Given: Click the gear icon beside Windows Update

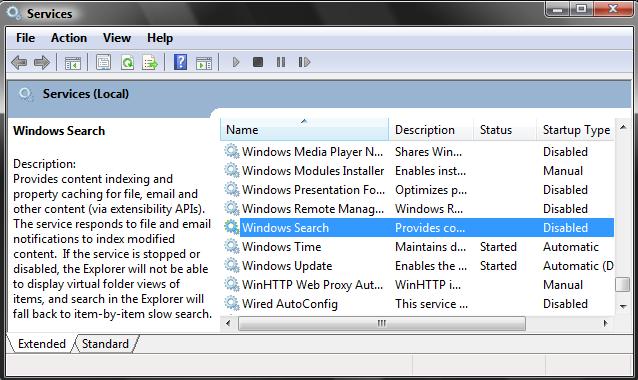Looking at the screenshot, I should pos(232,266).
